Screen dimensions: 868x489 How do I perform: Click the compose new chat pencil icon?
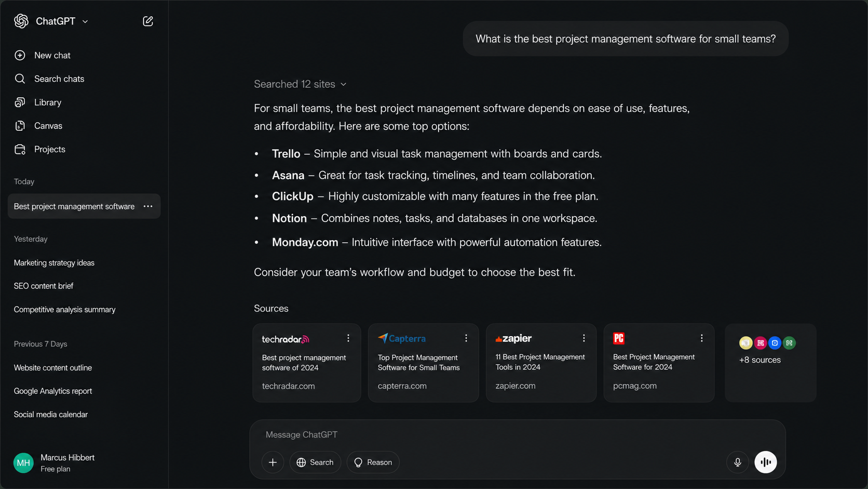tap(148, 21)
